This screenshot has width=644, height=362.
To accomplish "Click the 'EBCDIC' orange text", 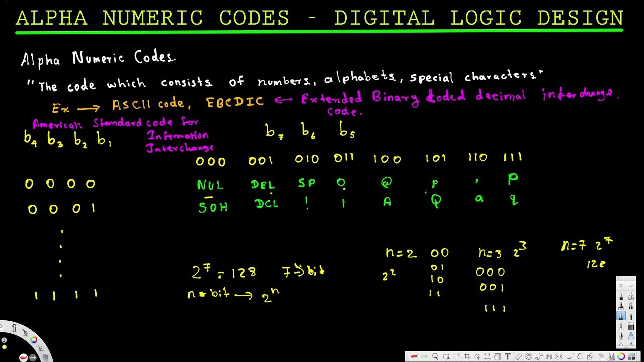I will point(234,102).
